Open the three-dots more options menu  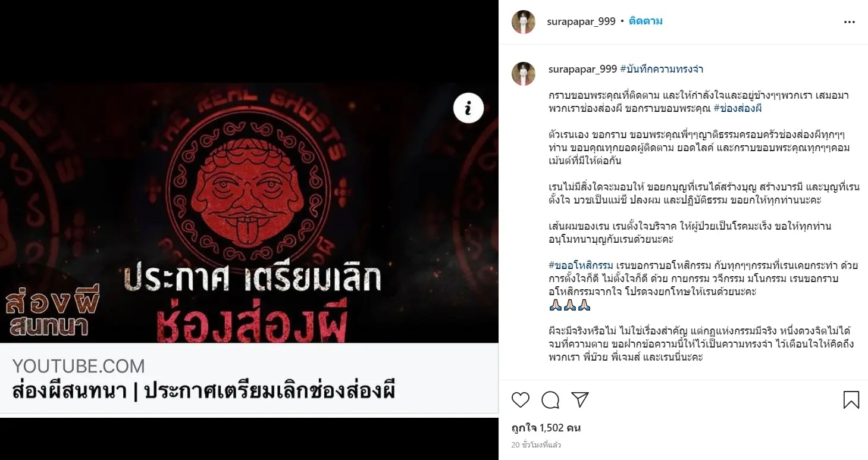pyautogui.click(x=850, y=22)
